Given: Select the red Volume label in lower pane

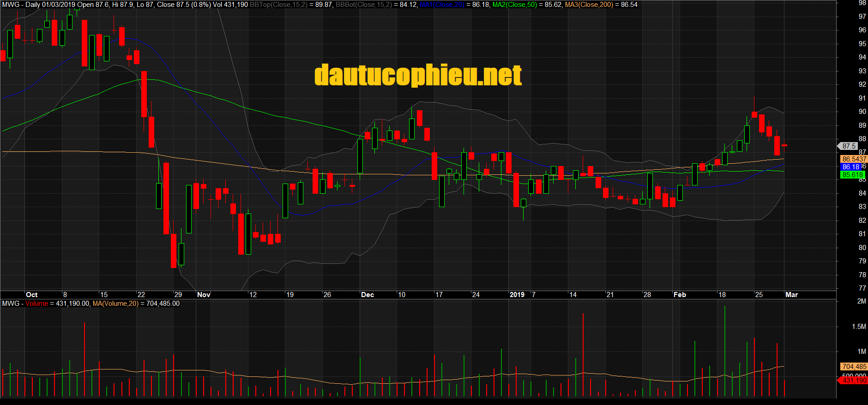Looking at the screenshot, I should (36, 304).
